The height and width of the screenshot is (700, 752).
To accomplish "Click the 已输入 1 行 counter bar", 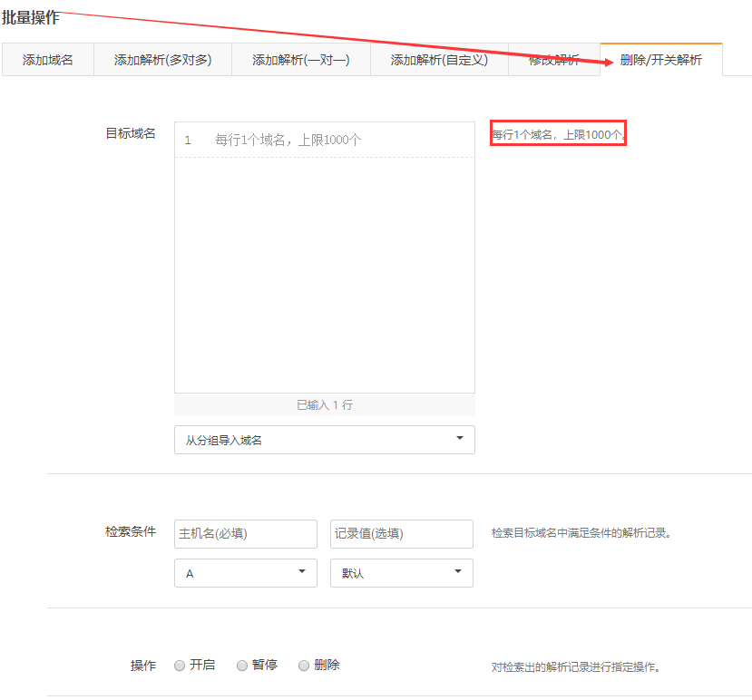I will coord(324,405).
